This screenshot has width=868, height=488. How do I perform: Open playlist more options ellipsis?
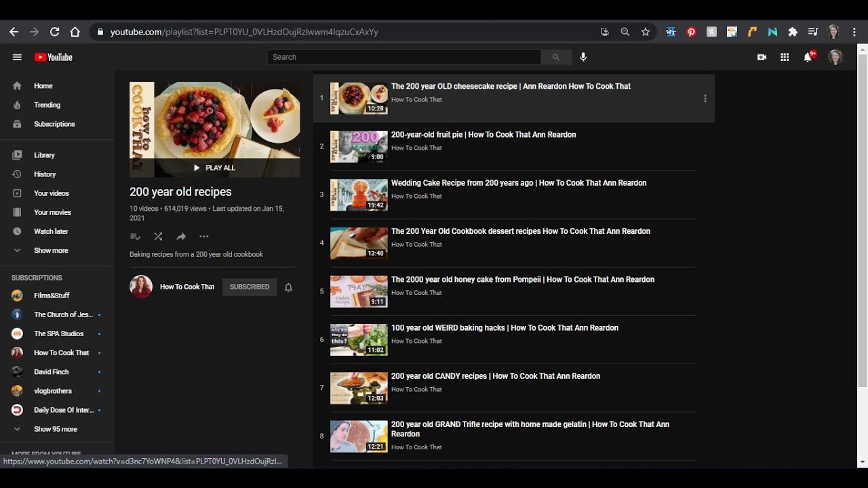(204, 237)
